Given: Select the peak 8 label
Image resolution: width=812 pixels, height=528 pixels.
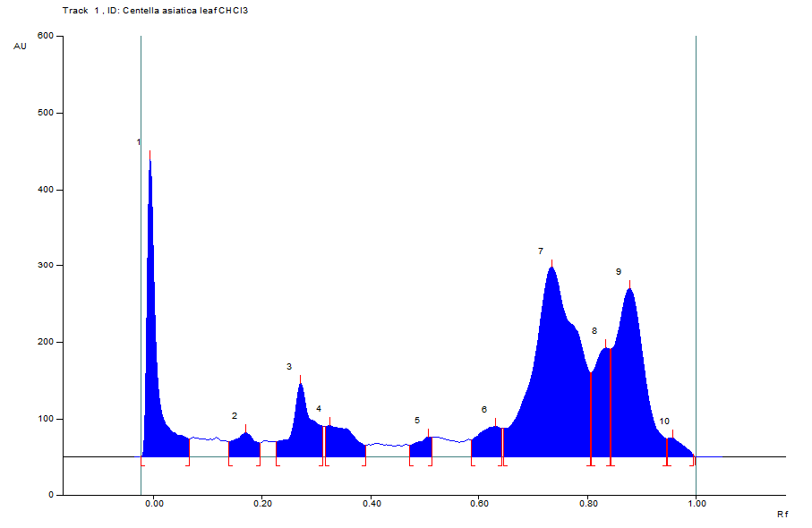Looking at the screenshot, I should point(594,331).
